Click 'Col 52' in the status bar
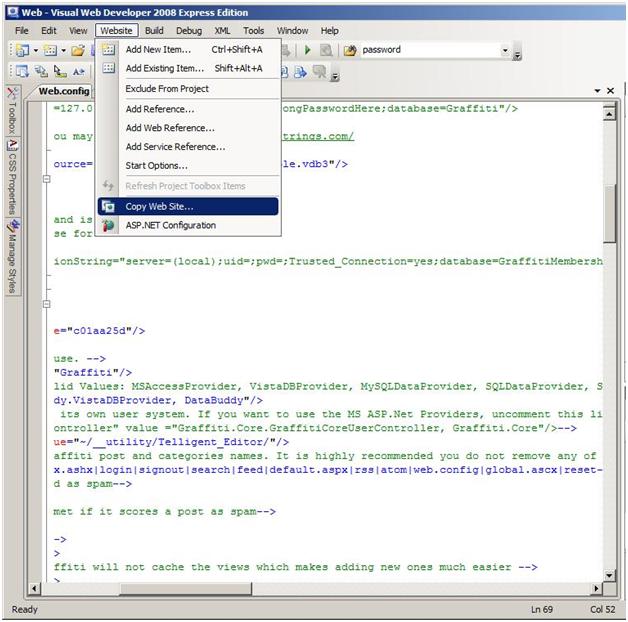The width and height of the screenshot is (628, 622). click(603, 609)
